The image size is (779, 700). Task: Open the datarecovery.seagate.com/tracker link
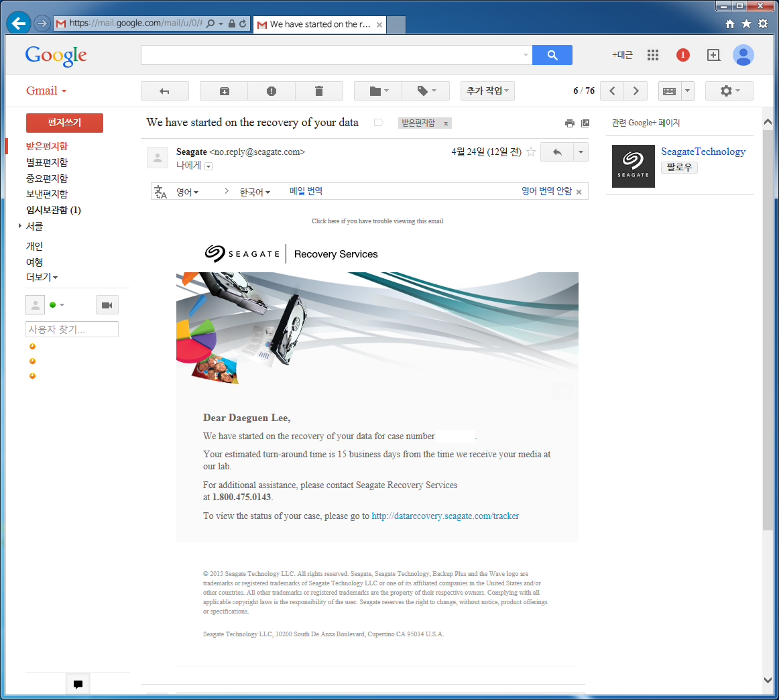pyautogui.click(x=445, y=516)
